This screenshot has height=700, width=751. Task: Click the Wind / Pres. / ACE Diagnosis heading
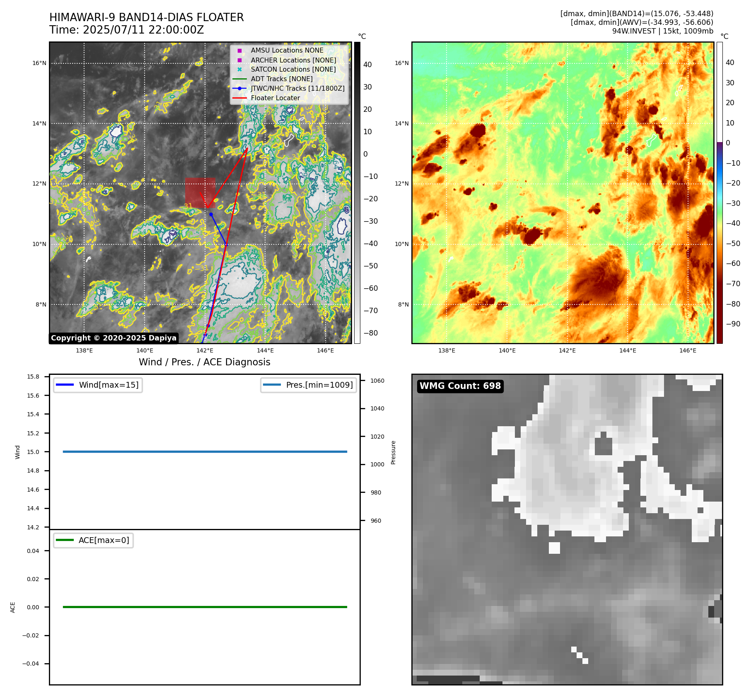pos(205,362)
